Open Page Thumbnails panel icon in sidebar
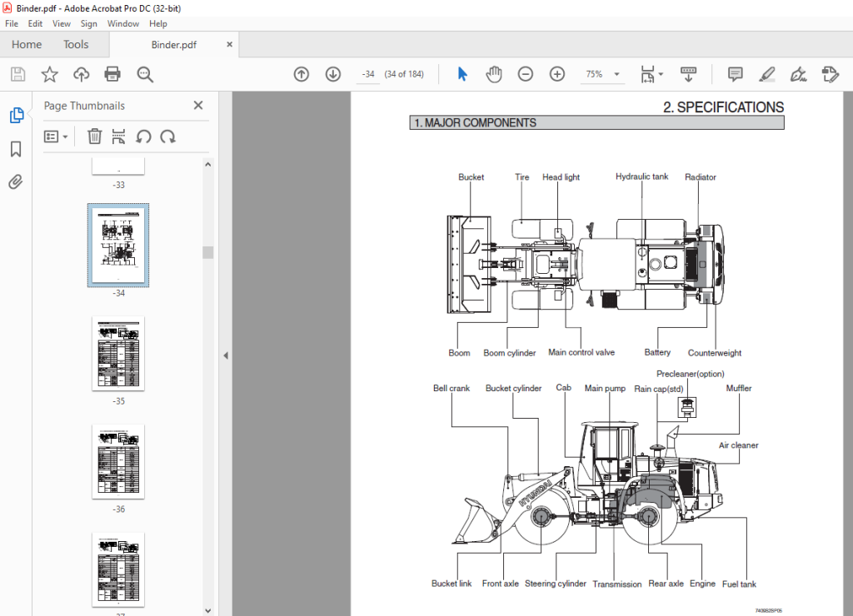 (x=17, y=115)
